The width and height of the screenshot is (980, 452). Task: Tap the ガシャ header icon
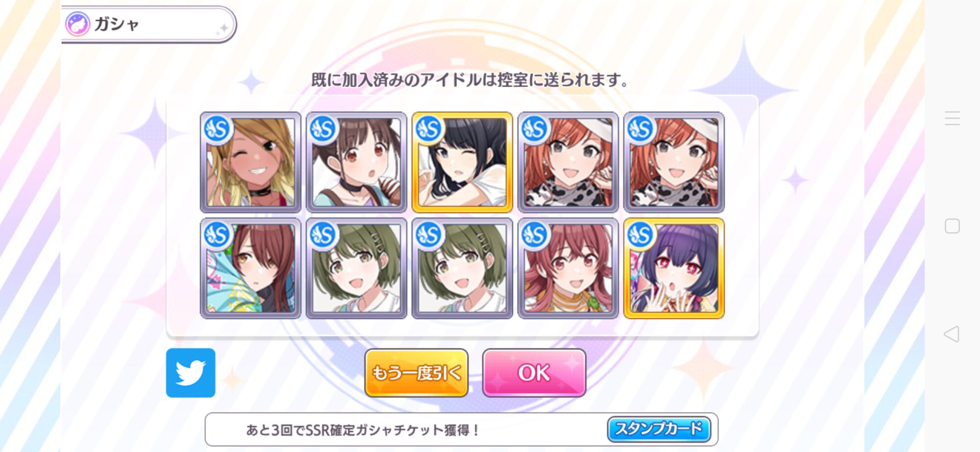pos(77,24)
